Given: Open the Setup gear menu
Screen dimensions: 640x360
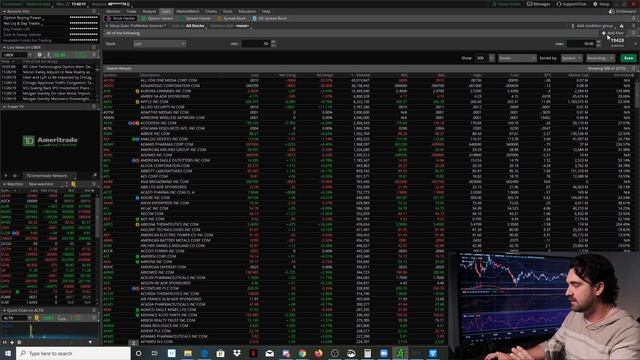Looking at the screenshot, I should point(601,4).
